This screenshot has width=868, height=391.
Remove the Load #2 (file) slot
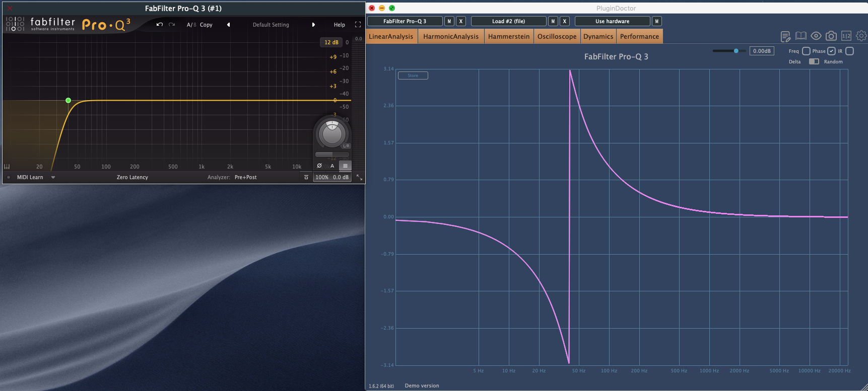tap(565, 21)
